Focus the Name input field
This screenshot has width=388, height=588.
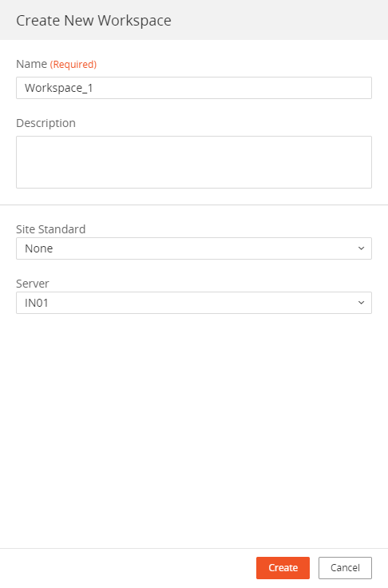[194, 88]
